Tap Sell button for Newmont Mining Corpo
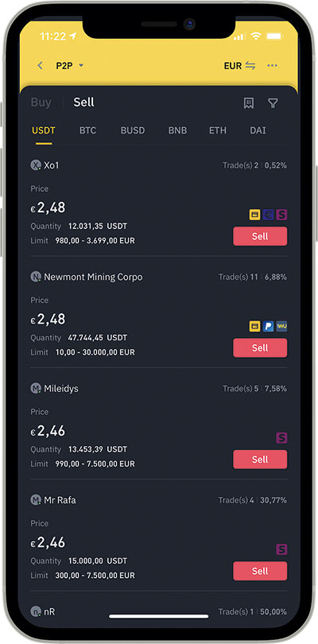 260,348
